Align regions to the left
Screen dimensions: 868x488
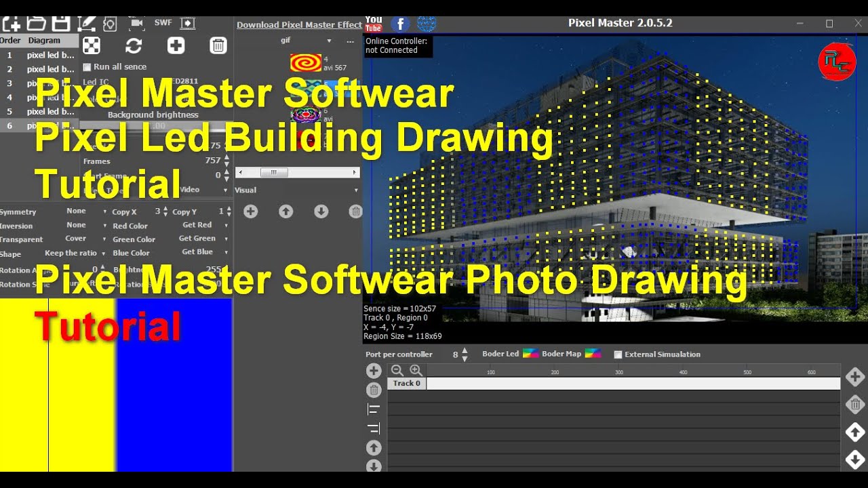click(x=374, y=409)
